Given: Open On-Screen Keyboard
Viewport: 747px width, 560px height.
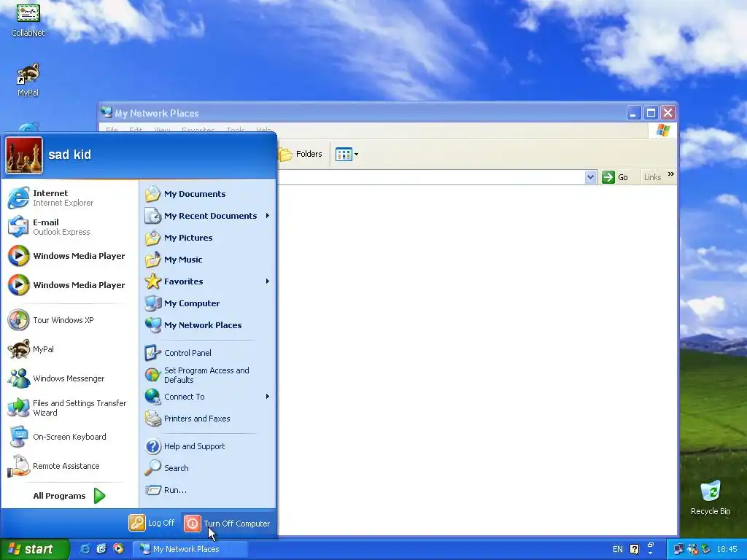Looking at the screenshot, I should click(69, 437).
